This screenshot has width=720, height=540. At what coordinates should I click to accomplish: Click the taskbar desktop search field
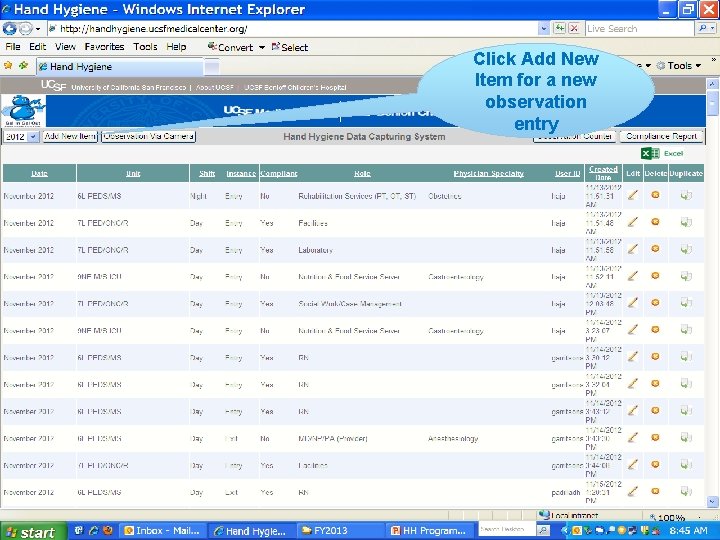(506, 529)
